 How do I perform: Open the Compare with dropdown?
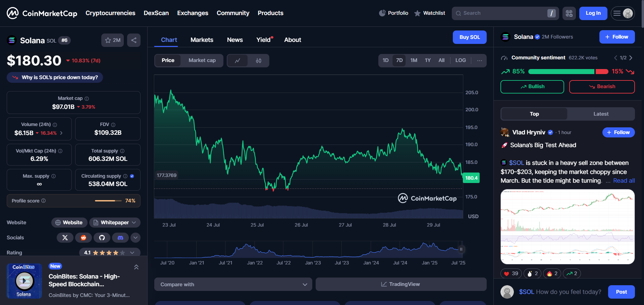233,284
